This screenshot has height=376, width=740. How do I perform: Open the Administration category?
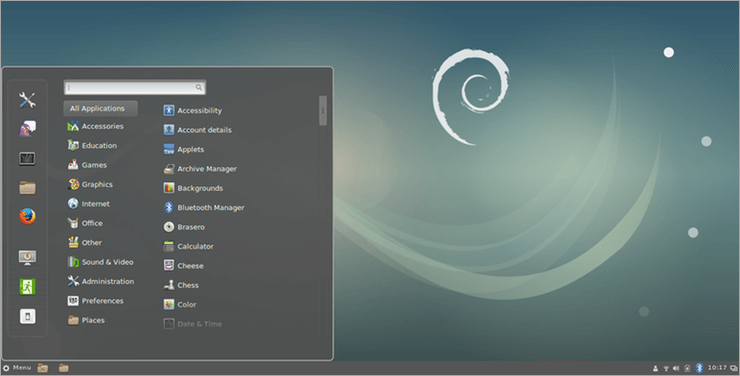coord(101,281)
